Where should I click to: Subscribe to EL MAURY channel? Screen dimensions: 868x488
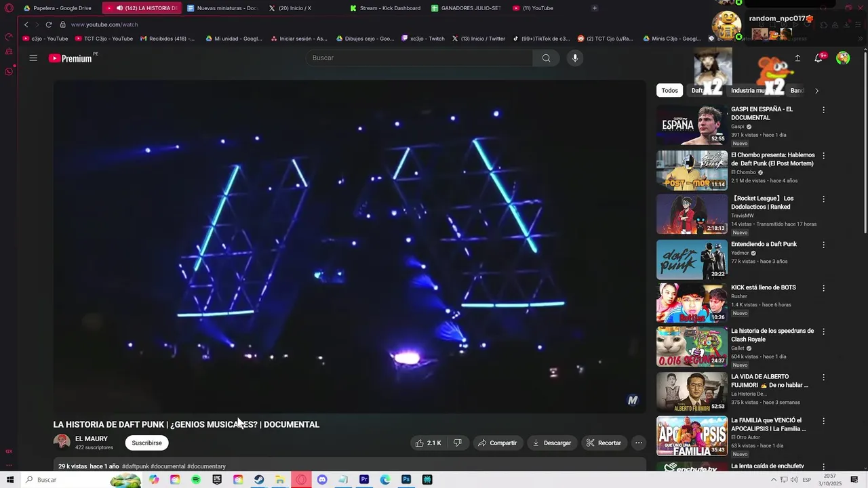click(x=146, y=443)
